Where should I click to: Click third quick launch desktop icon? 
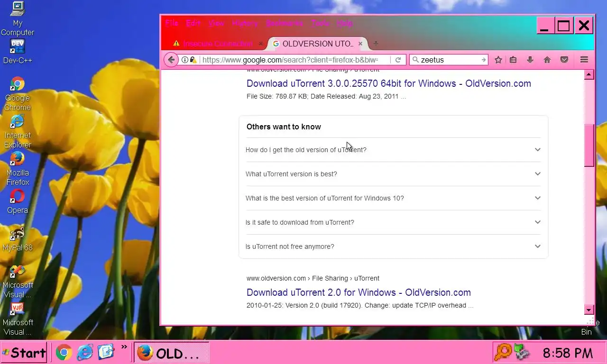coord(106,352)
